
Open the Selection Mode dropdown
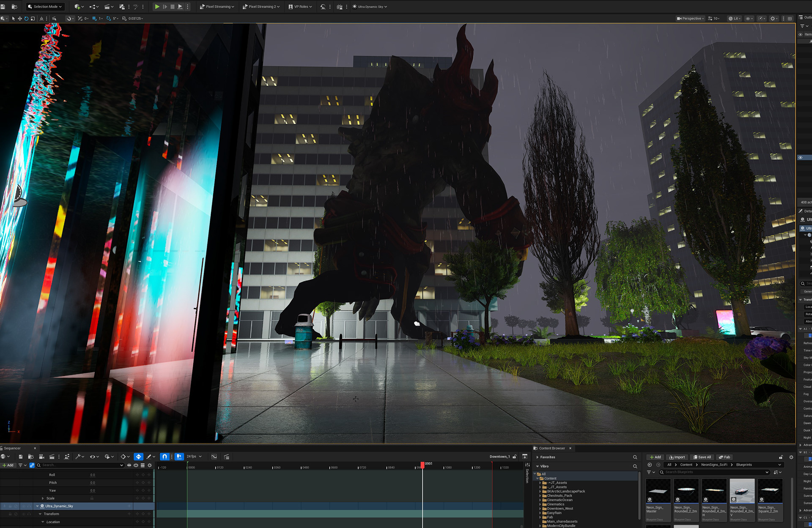44,6
